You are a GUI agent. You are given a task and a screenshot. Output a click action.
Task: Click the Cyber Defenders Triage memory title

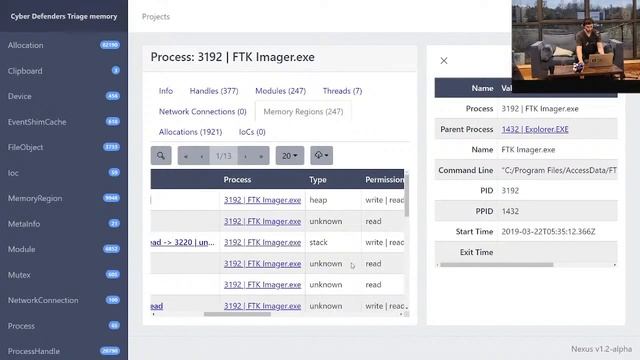64,16
